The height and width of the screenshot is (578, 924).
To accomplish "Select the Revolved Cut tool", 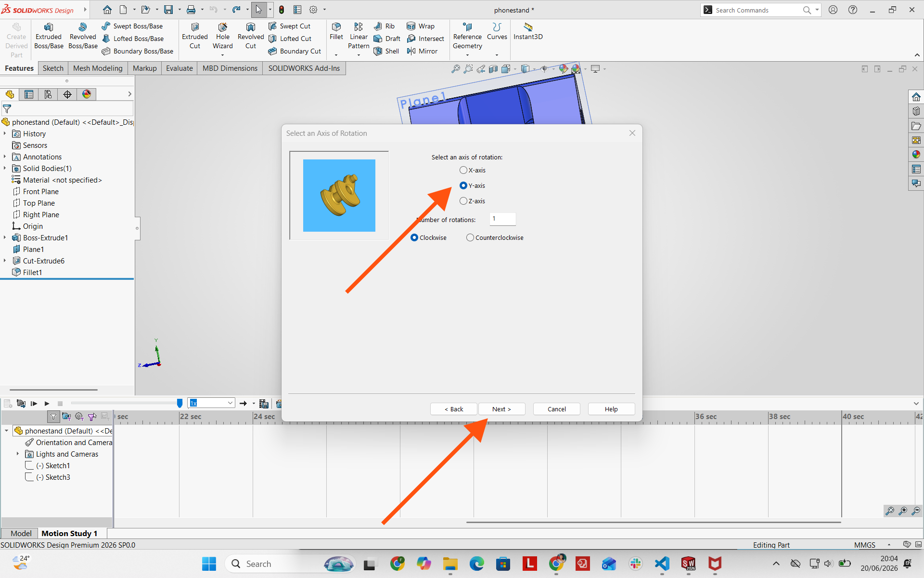I will tap(251, 36).
